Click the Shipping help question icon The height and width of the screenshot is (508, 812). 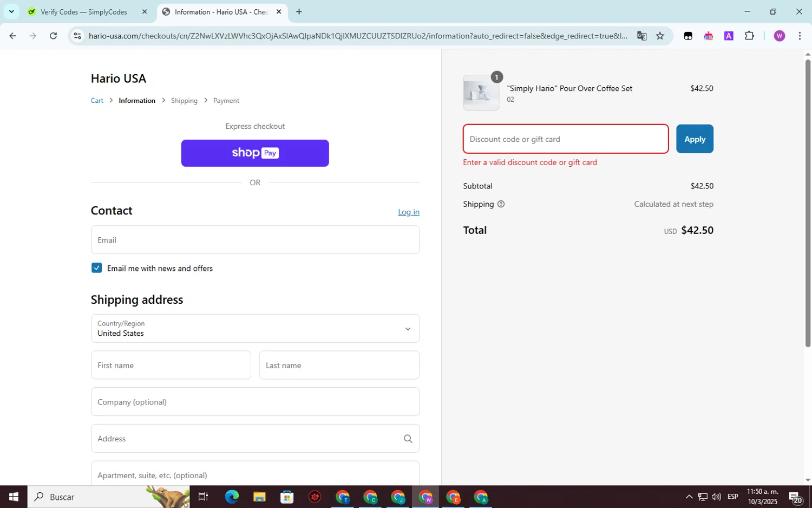[x=501, y=204]
